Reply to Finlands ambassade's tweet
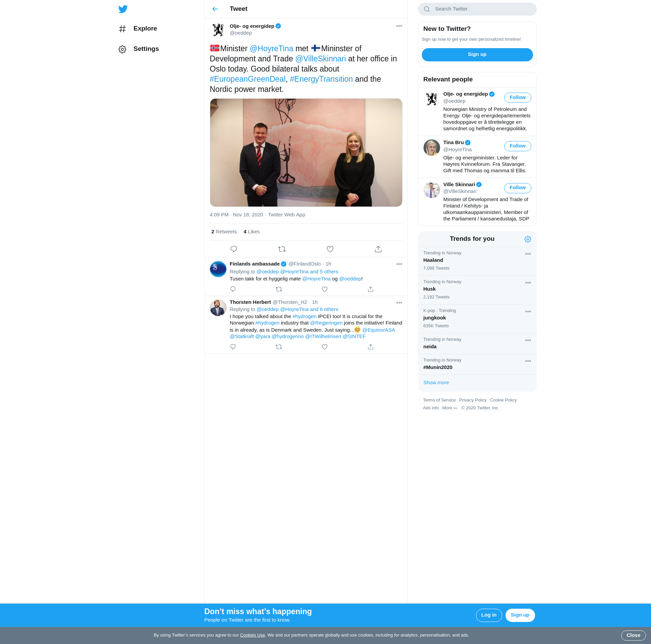The width and height of the screenshot is (651, 644). click(x=233, y=289)
